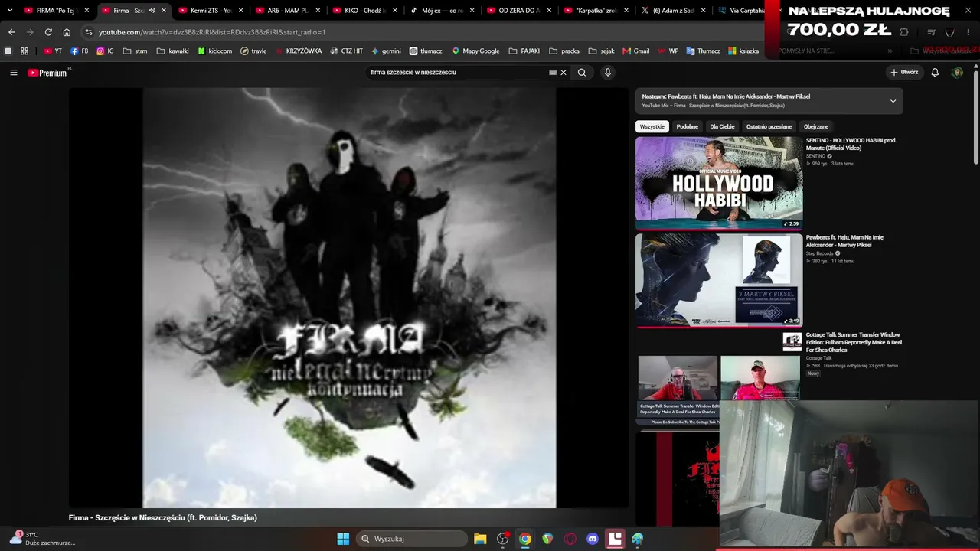Open the on-screen keyboard in search box
The height and width of the screenshot is (551, 980).
tap(553, 73)
